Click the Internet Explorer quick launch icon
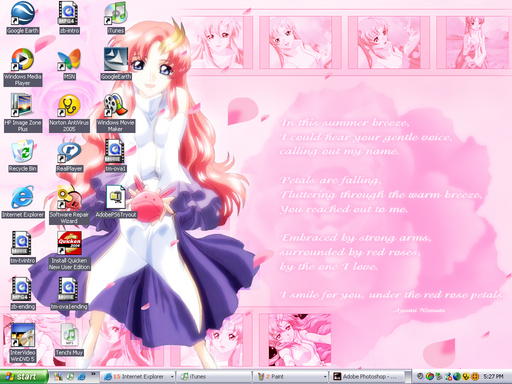Screen dimensions: 512x384 81,377
